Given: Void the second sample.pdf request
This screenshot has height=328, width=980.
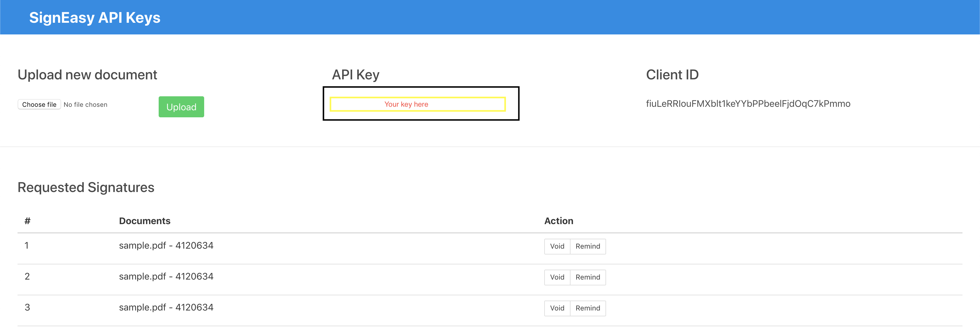Looking at the screenshot, I should click(557, 277).
